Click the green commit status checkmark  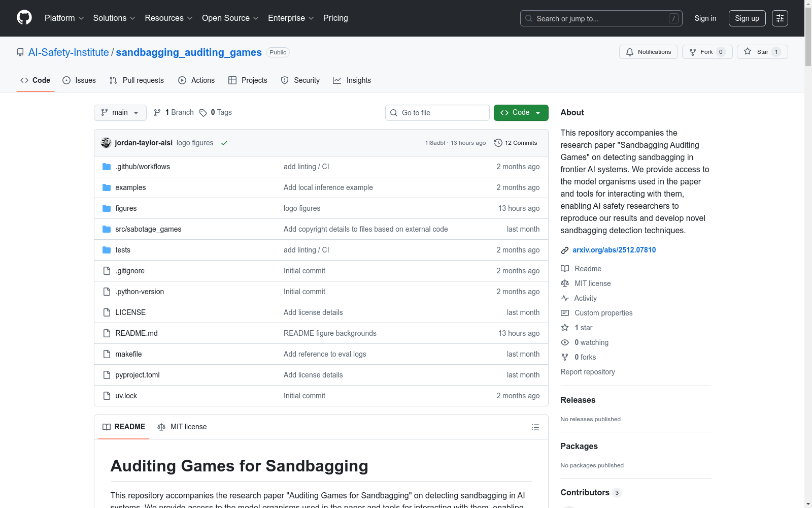coord(224,143)
